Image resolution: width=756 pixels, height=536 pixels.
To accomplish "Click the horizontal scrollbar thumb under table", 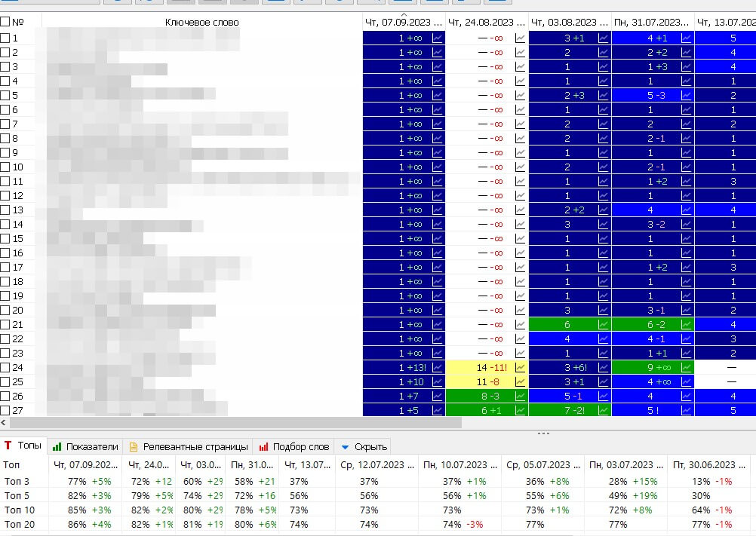I will tap(235, 423).
